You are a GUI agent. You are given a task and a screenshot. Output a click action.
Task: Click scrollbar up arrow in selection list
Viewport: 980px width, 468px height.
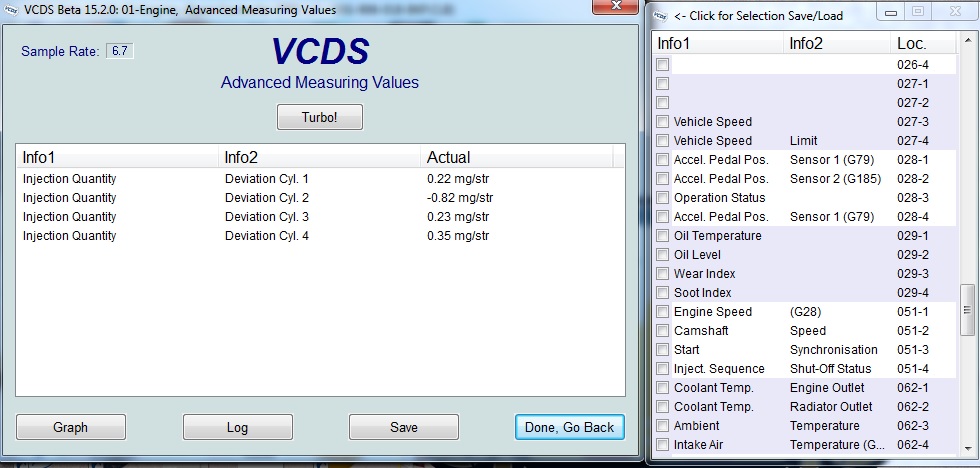click(x=965, y=43)
